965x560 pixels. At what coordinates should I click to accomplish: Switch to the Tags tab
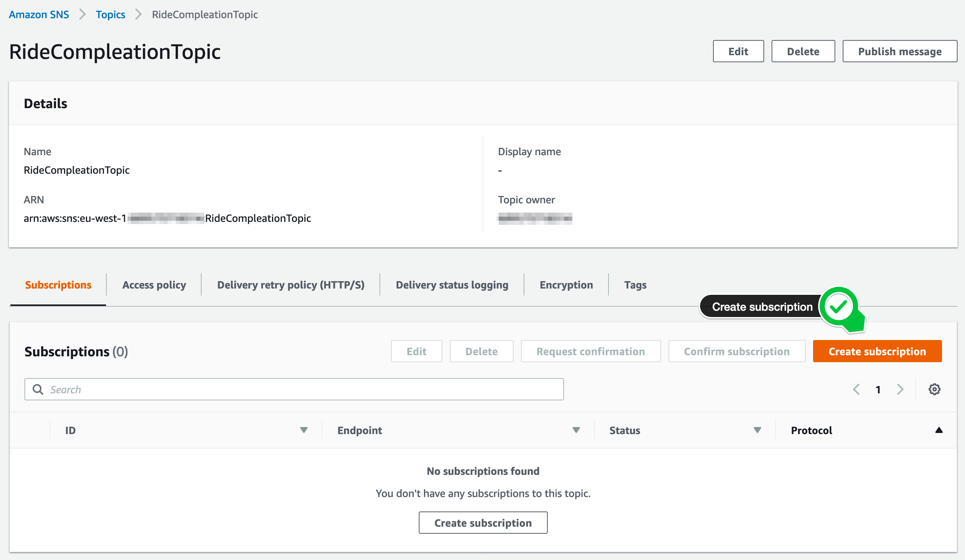click(635, 285)
